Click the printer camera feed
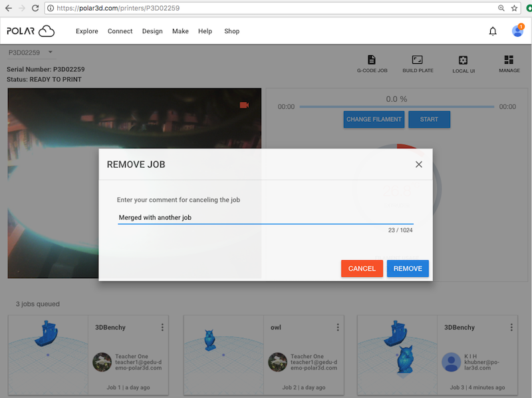Image resolution: width=532 pixels, height=398 pixels. click(x=134, y=184)
